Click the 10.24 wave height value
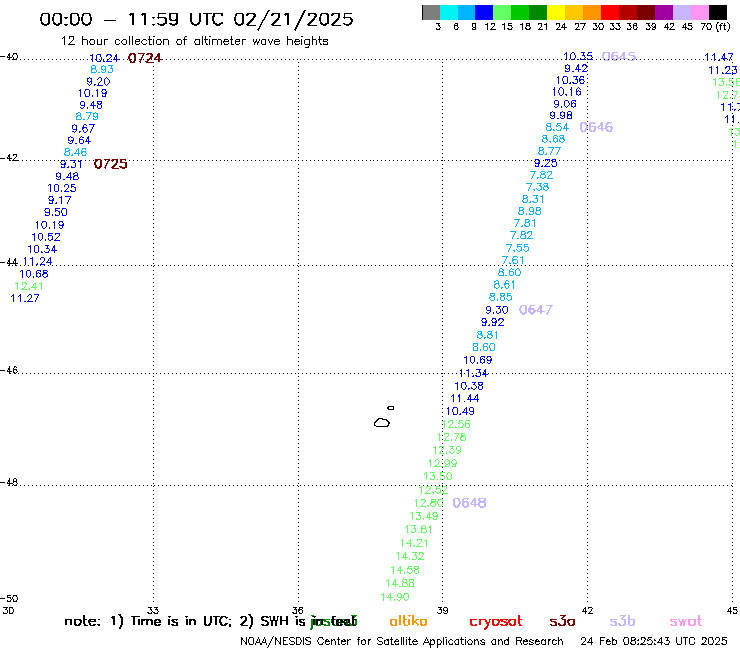Screen dimensions: 740x650 coord(104,58)
